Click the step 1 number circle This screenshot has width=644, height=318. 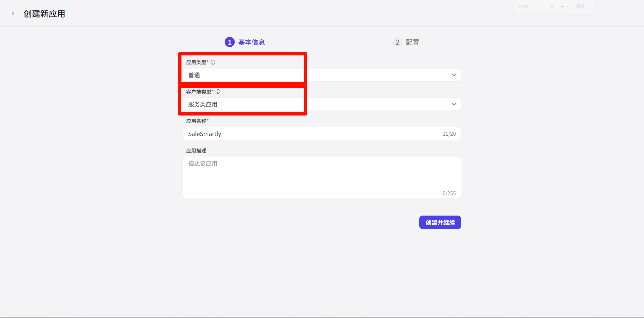[x=230, y=42]
